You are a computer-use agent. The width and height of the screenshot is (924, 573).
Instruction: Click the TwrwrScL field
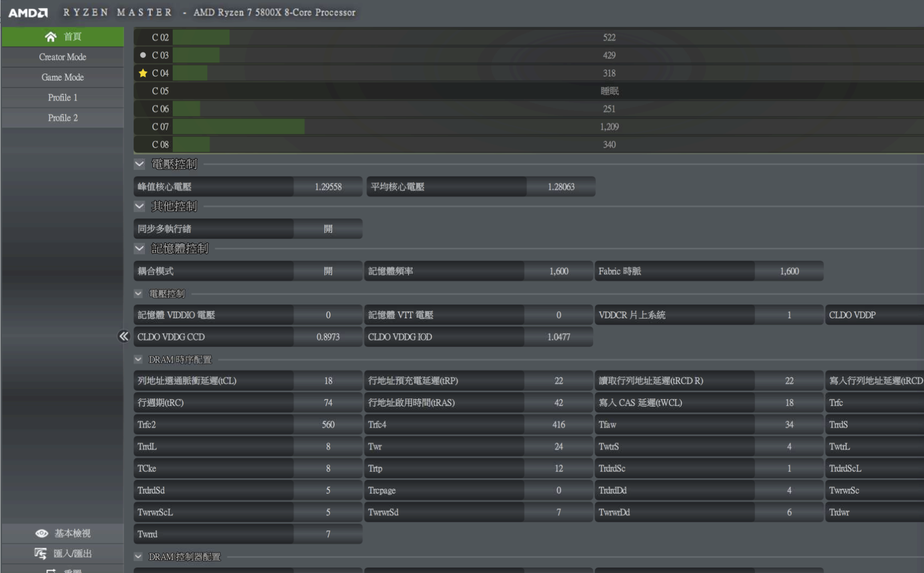[248, 512]
